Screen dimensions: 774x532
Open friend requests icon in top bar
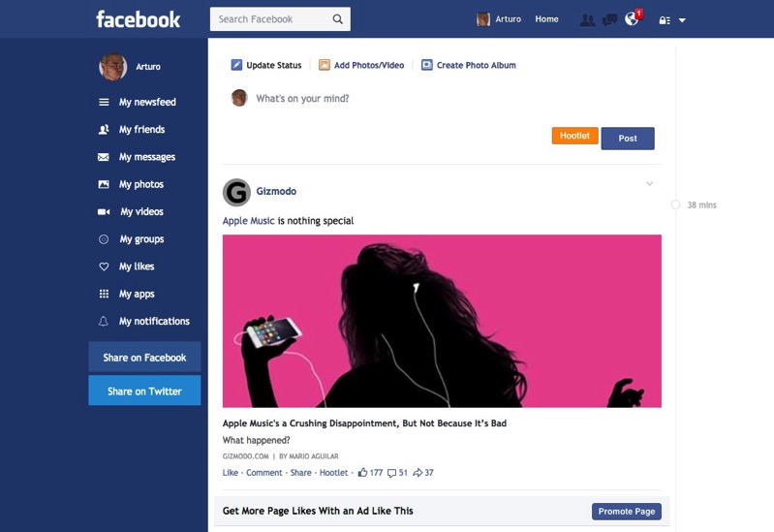point(587,19)
